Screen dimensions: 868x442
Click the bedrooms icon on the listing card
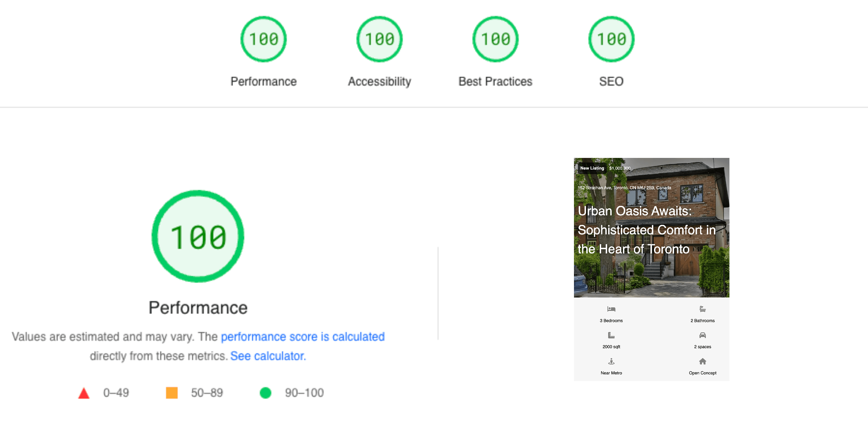611,308
